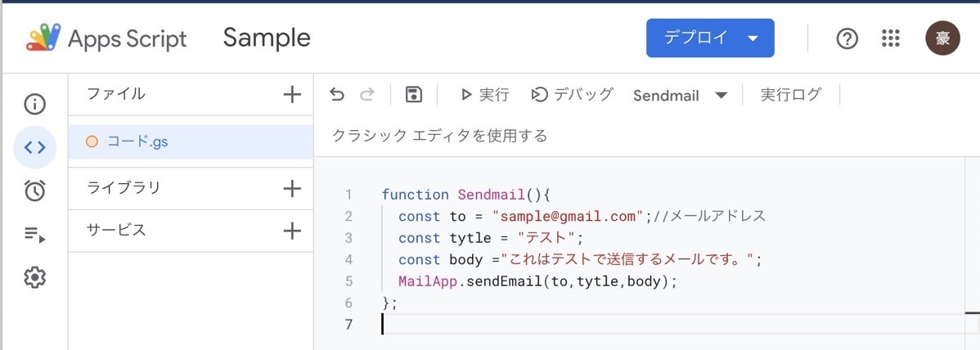The image size is (980, 350).
Task: Click クラシック エディタを使用する link
Action: coord(439,135)
